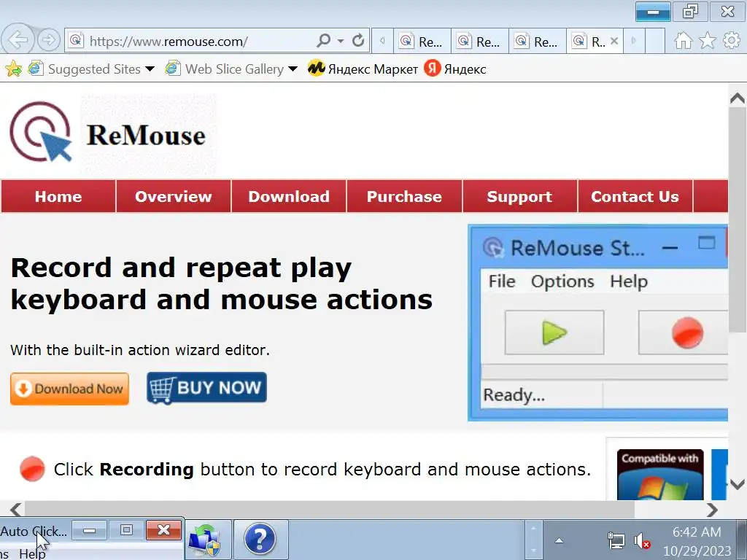Open the browser Tools gear icon
The width and height of the screenshot is (747, 560).
pyautogui.click(x=731, y=41)
